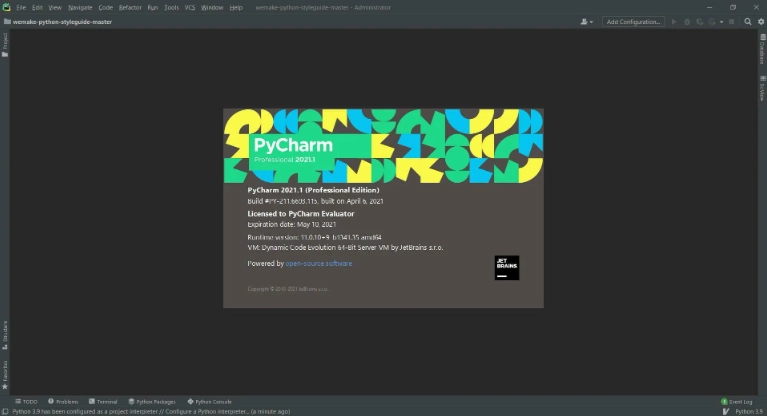Screen dimensions: 767x416
Task: Open the TODO tool window
Action: [x=26, y=402]
